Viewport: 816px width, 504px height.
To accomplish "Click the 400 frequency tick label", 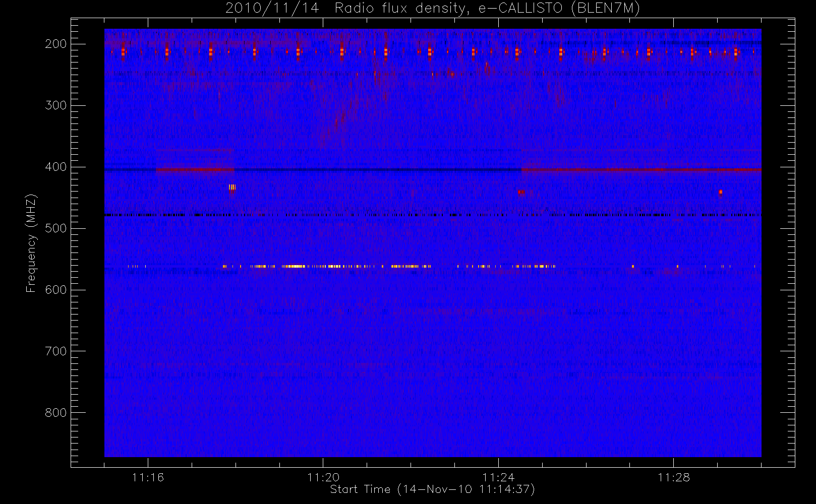I will click(56, 167).
